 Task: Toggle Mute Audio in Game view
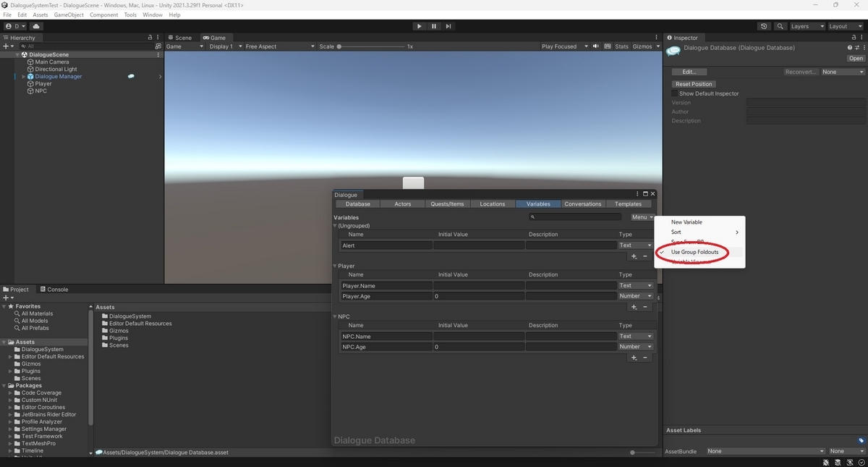pos(596,46)
